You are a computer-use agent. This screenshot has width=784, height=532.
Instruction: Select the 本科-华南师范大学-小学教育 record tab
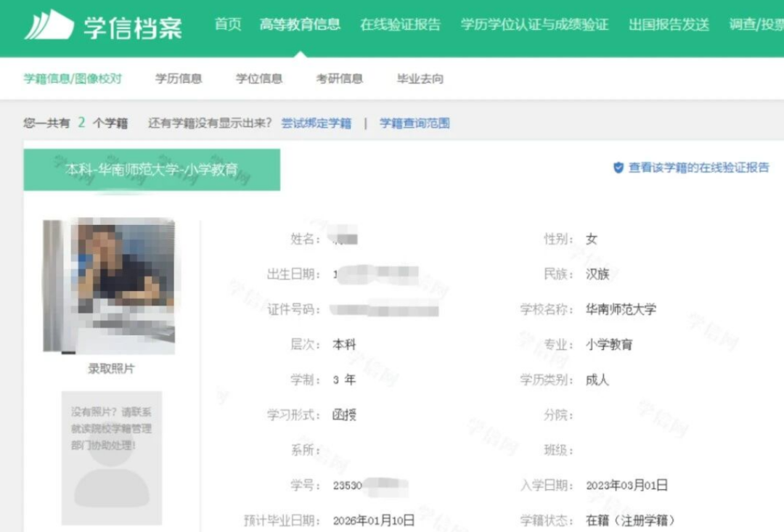click(152, 170)
